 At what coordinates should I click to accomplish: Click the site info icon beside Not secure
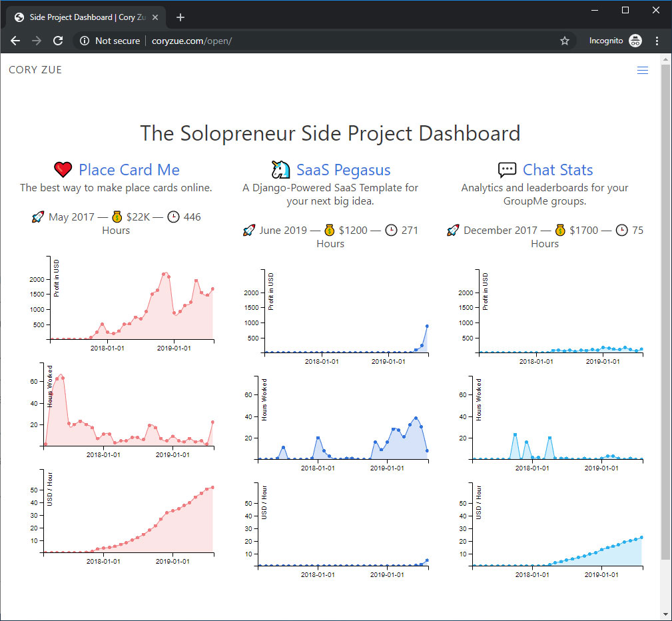click(x=85, y=41)
